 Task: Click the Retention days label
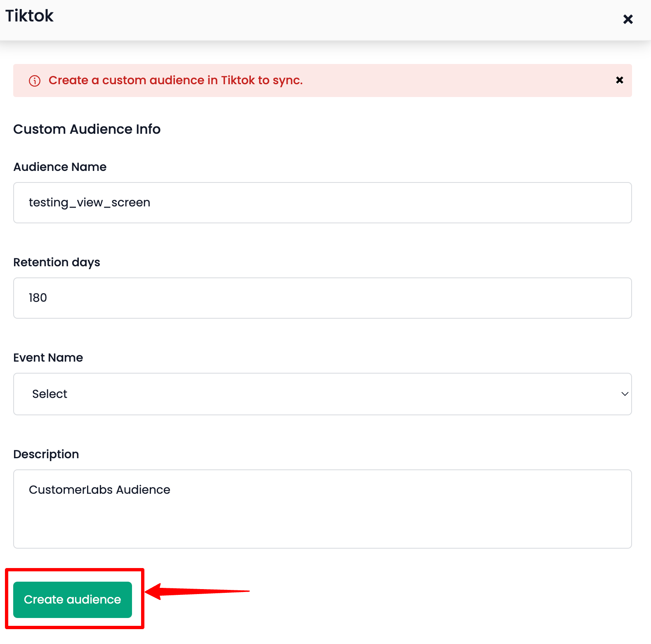click(57, 262)
